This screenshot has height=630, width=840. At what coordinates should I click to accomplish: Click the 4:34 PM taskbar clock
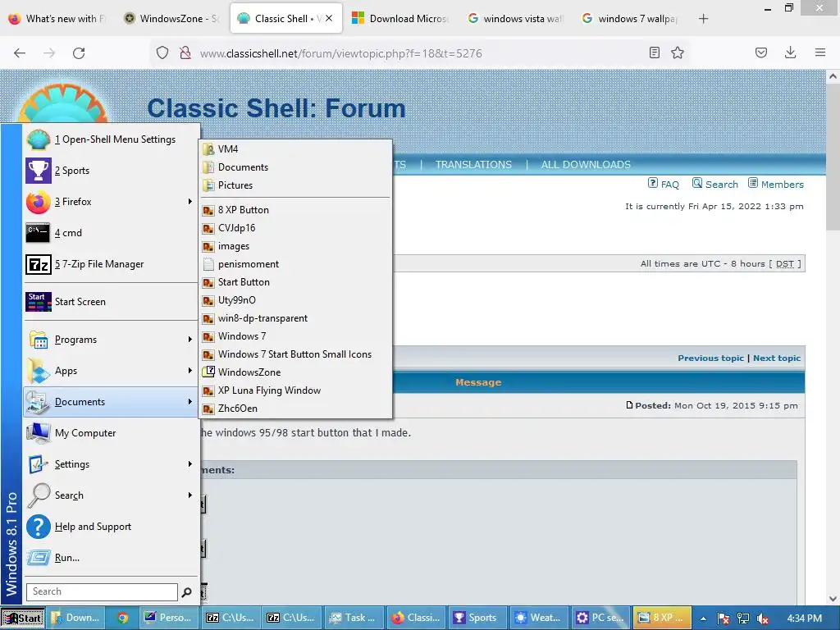click(x=804, y=619)
